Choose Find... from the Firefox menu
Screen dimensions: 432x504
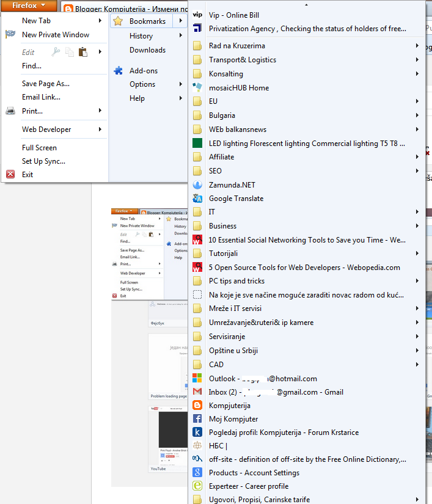[54, 65]
